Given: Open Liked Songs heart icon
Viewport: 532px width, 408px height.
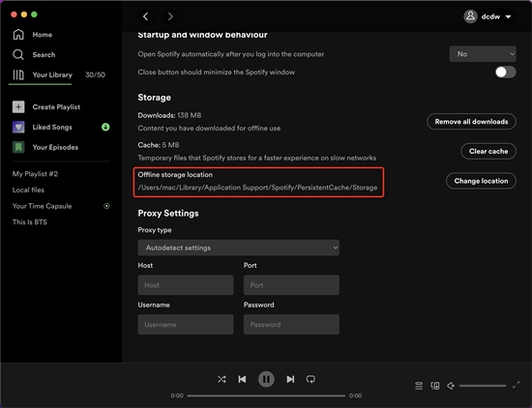Looking at the screenshot, I should 18,127.
